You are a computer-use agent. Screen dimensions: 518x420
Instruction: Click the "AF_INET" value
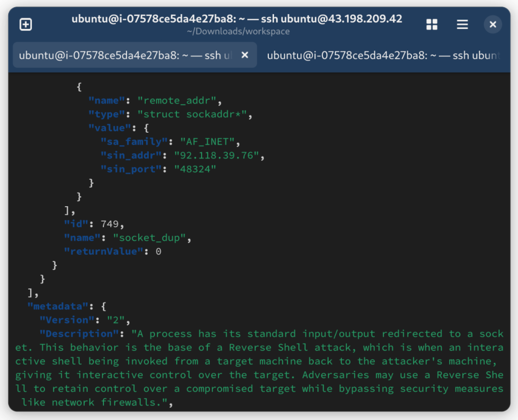(207, 142)
